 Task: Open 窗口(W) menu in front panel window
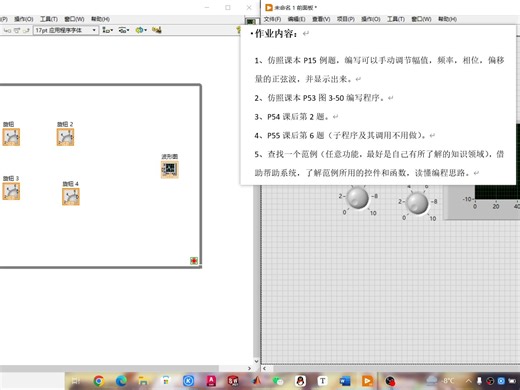tap(421, 19)
